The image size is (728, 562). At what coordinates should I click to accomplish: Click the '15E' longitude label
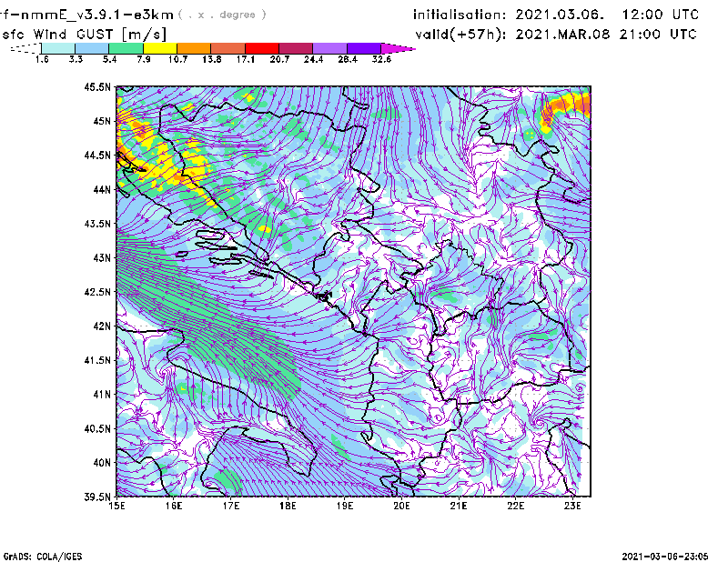[116, 506]
